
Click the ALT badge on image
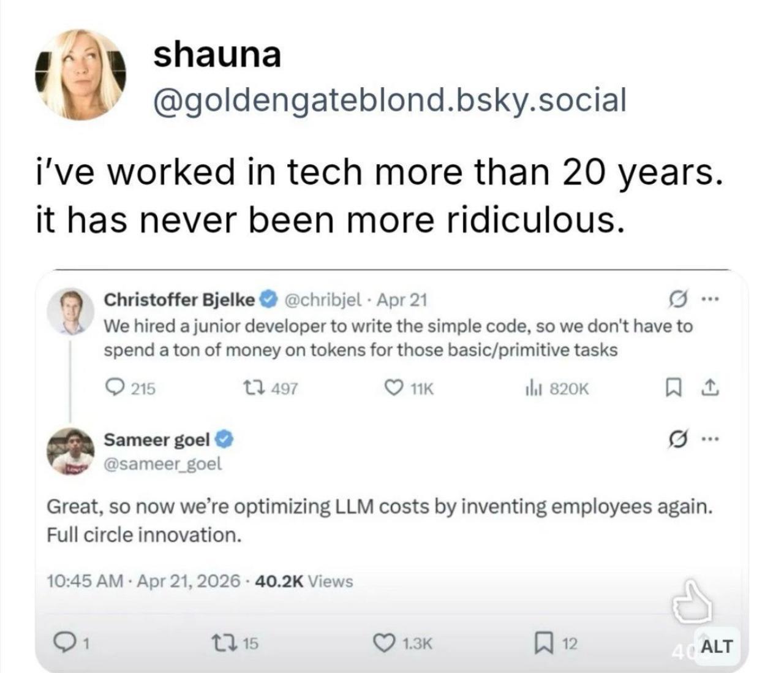(715, 645)
